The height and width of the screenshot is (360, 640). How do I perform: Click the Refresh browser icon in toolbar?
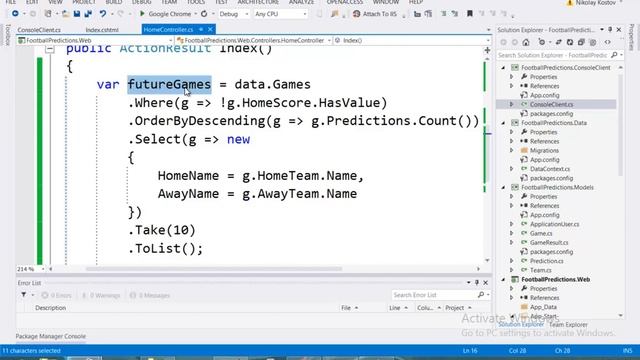click(x=204, y=14)
